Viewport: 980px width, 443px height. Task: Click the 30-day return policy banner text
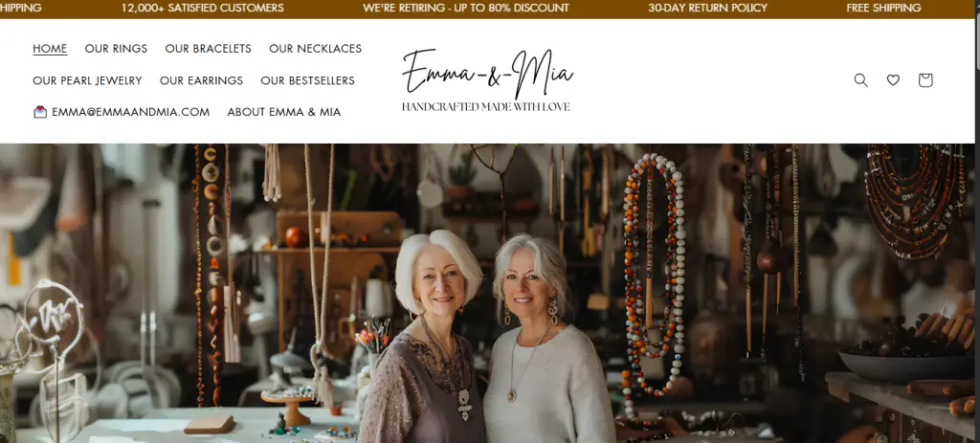pos(707,8)
